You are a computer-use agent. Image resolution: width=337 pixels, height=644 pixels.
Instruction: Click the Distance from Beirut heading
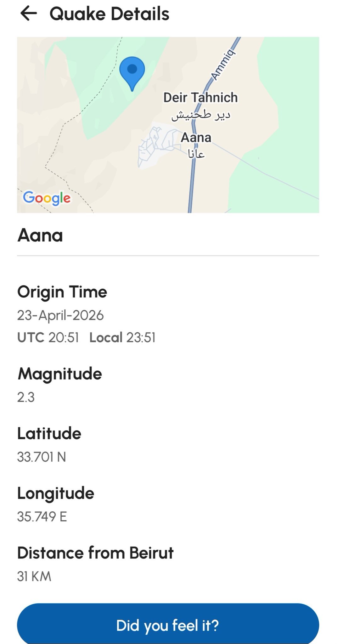95,553
